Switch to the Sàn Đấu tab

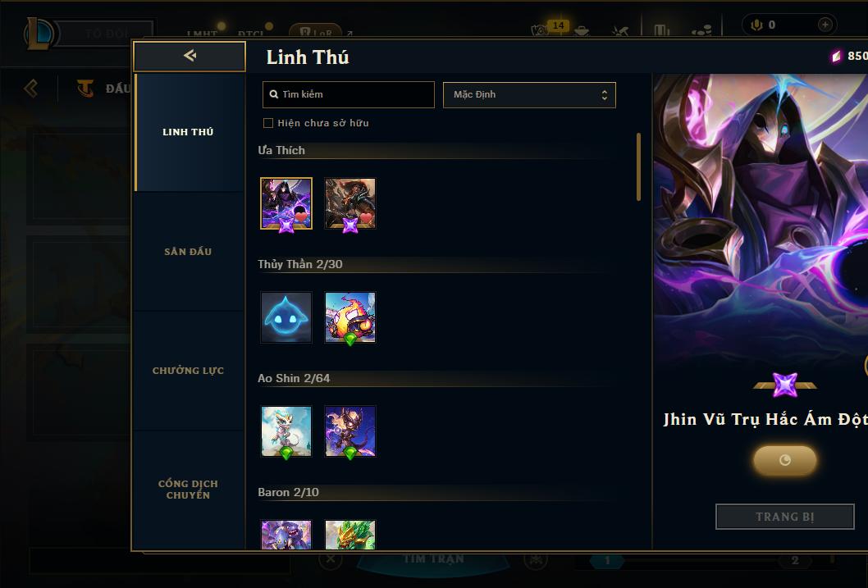[x=188, y=252]
